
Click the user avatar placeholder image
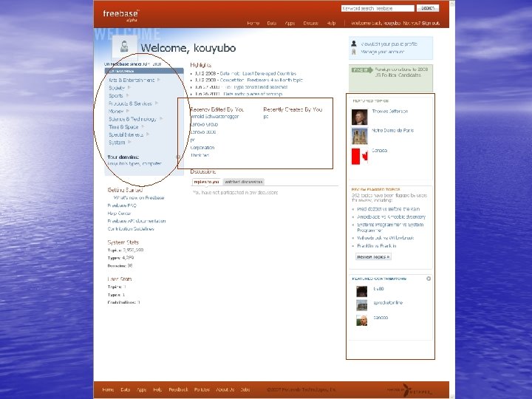125,47
